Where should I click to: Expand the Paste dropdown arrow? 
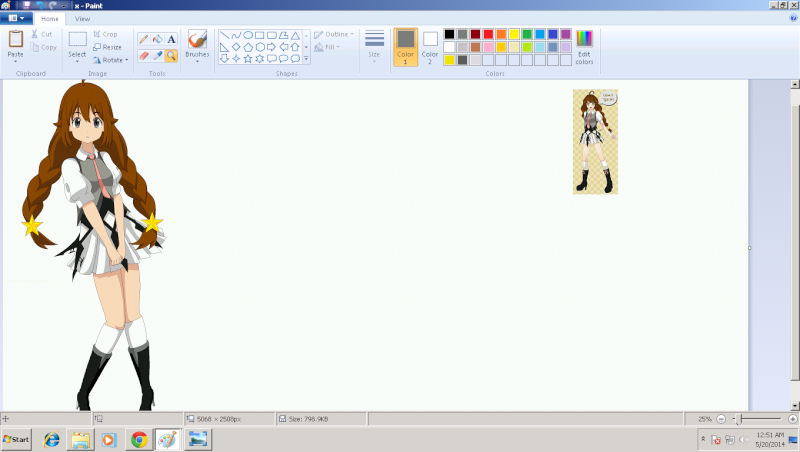point(15,61)
